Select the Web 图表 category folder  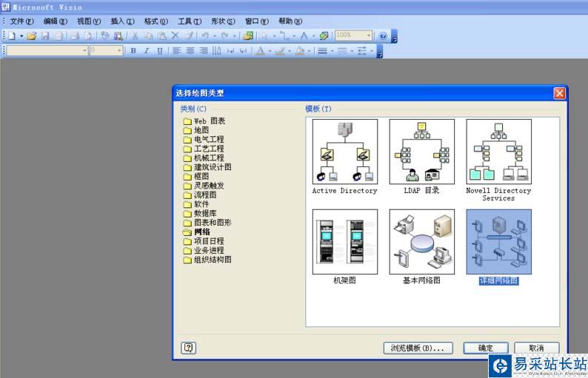[204, 121]
